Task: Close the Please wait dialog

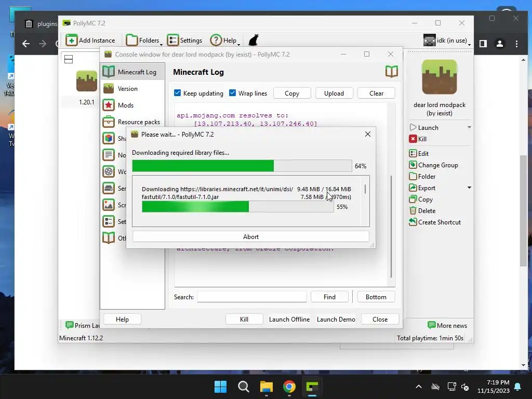Action: coord(368,134)
